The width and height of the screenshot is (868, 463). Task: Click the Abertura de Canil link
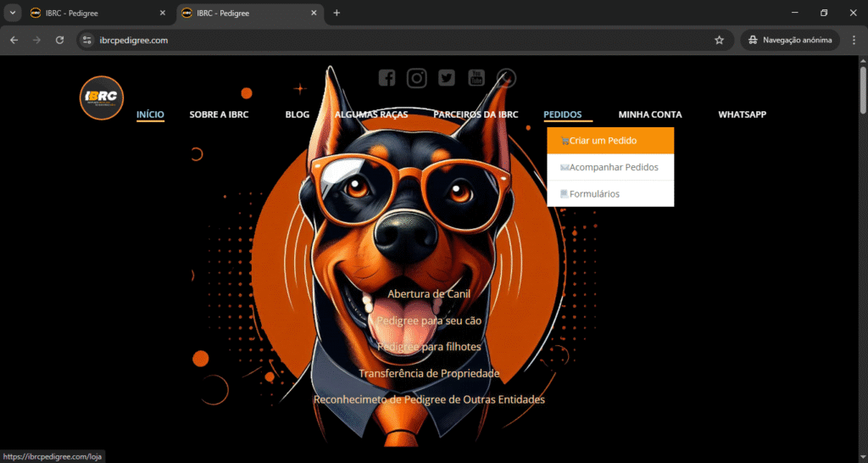[429, 294]
